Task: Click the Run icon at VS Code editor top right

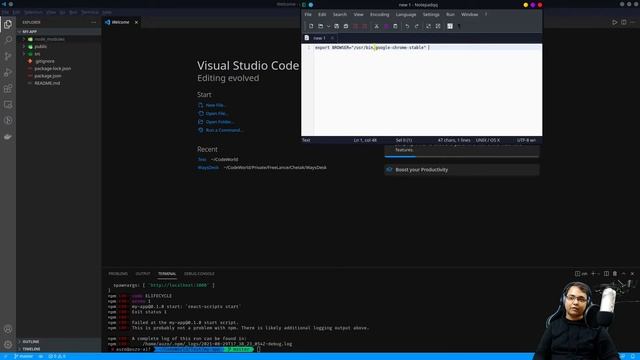Action: pos(614,22)
